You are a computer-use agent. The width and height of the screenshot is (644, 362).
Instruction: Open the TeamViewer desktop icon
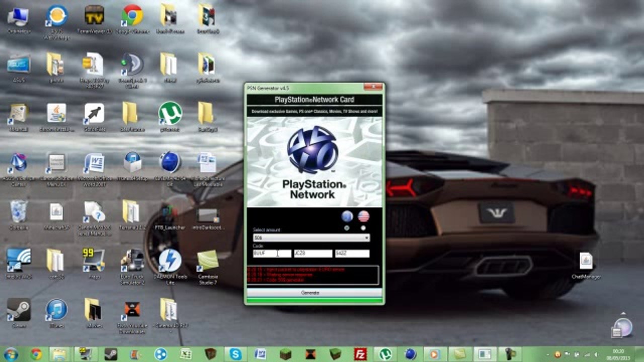95,20
